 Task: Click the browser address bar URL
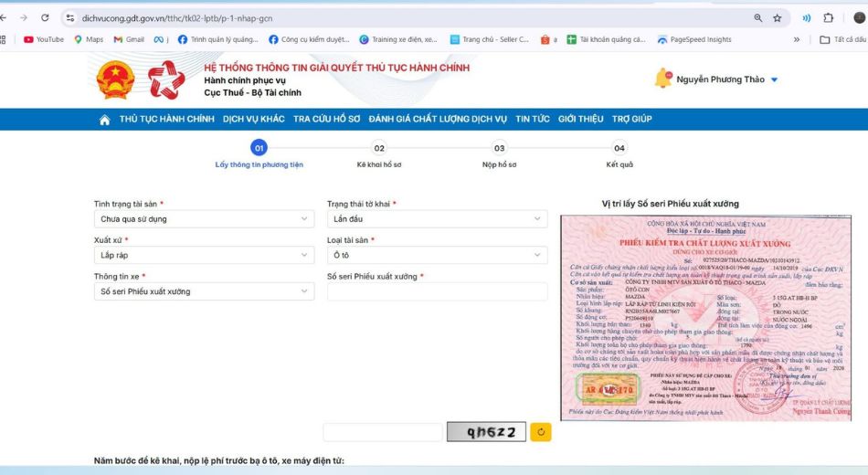click(177, 17)
